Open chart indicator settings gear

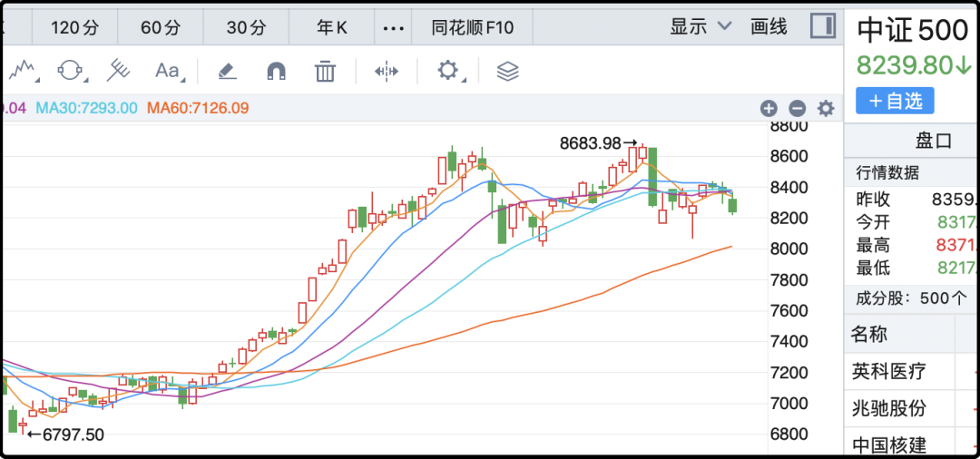[827, 109]
